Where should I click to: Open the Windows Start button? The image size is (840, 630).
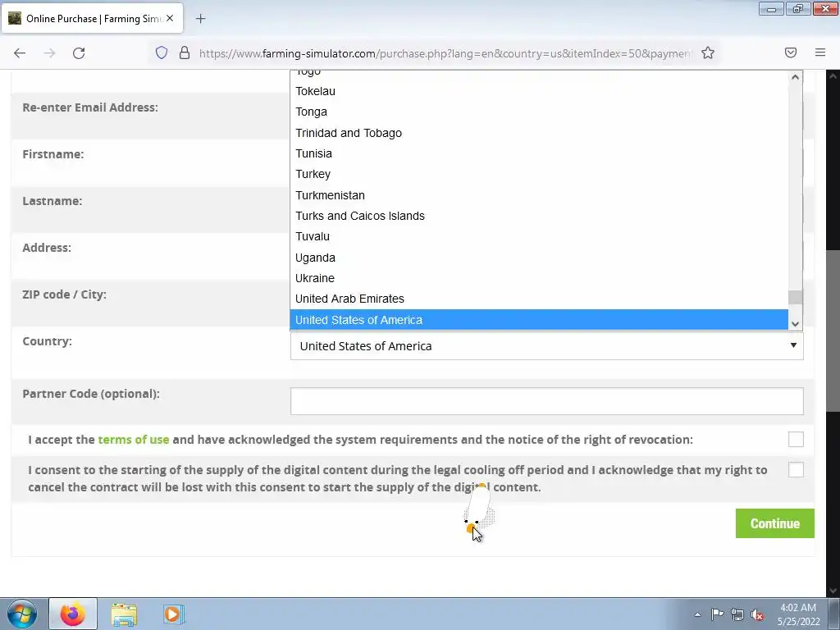tap(22, 614)
